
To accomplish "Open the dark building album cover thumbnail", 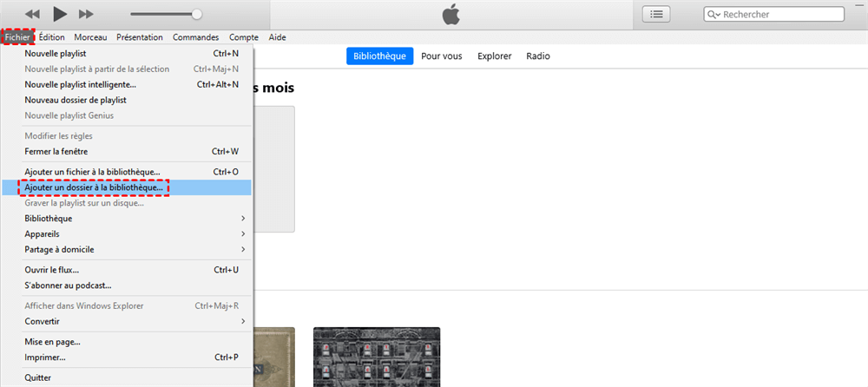I will tap(376, 357).
